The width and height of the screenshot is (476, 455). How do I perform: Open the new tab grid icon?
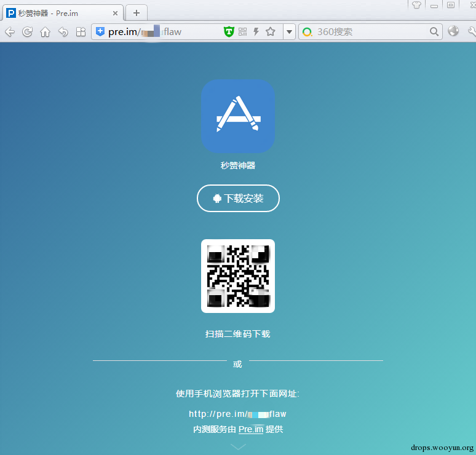click(x=81, y=31)
